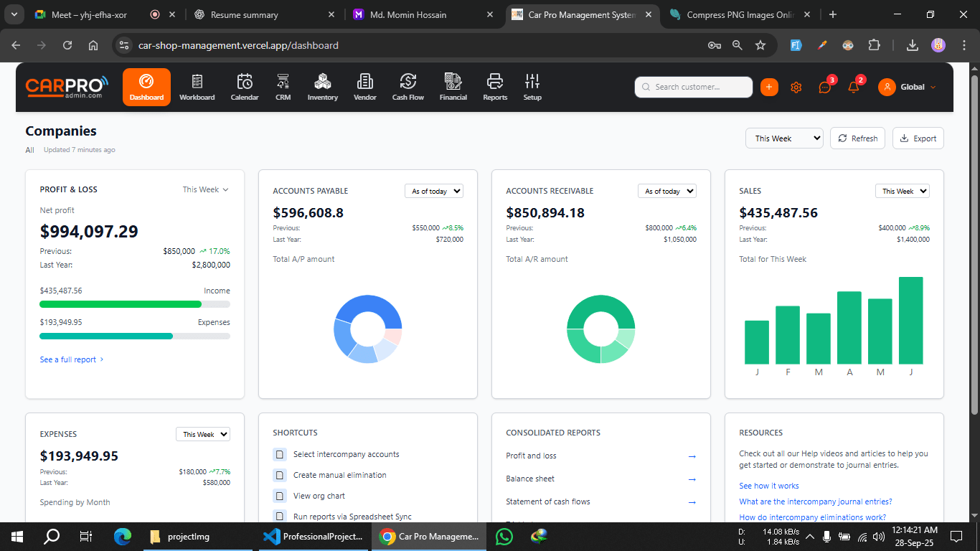Select the Reports menu item
This screenshot has height=551, width=980.
coord(494,87)
